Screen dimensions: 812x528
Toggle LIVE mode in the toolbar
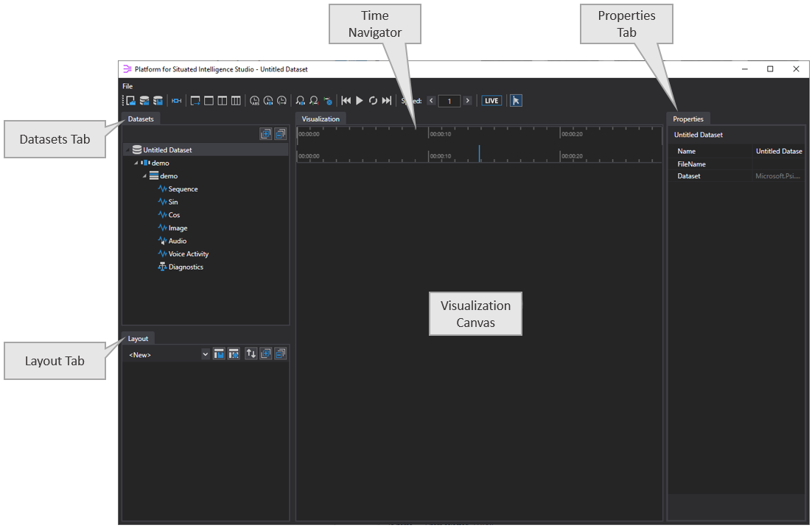(491, 100)
